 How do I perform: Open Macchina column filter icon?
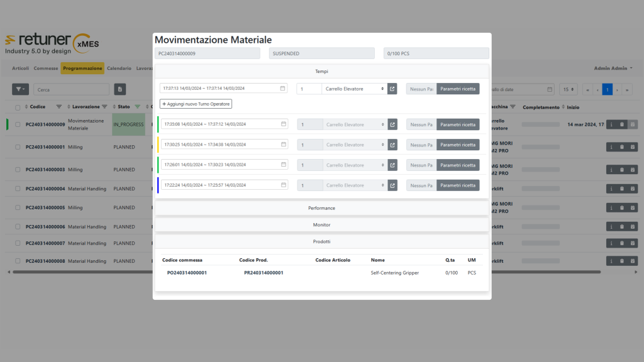(513, 107)
